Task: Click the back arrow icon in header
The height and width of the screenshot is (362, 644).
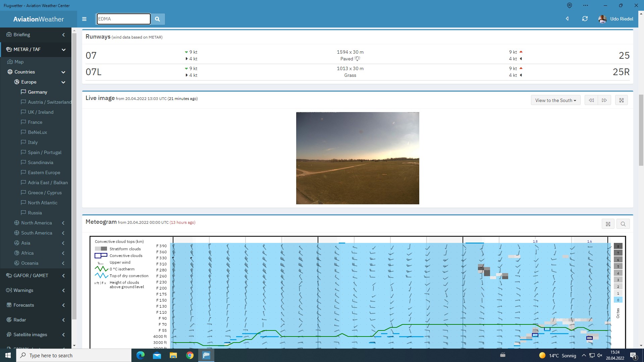Action: point(567,19)
